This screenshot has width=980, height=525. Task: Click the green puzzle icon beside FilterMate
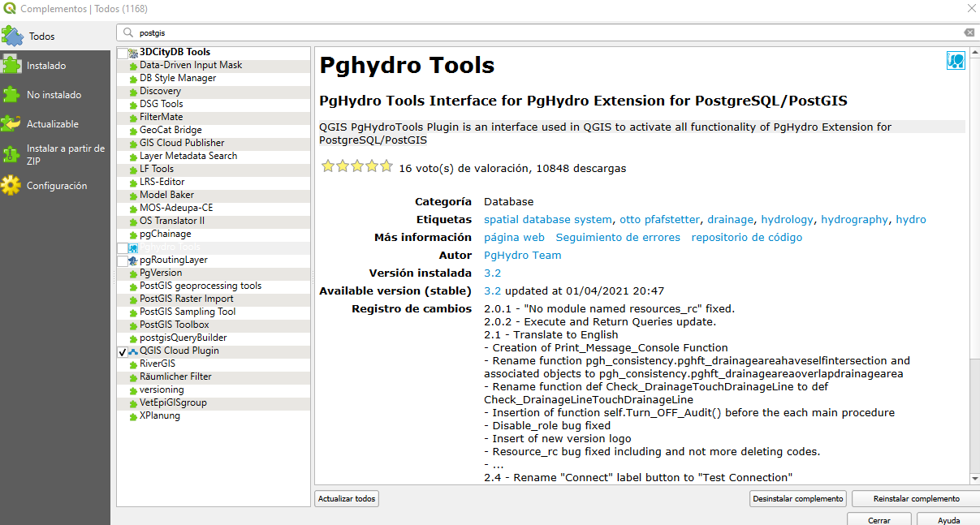coord(133,118)
